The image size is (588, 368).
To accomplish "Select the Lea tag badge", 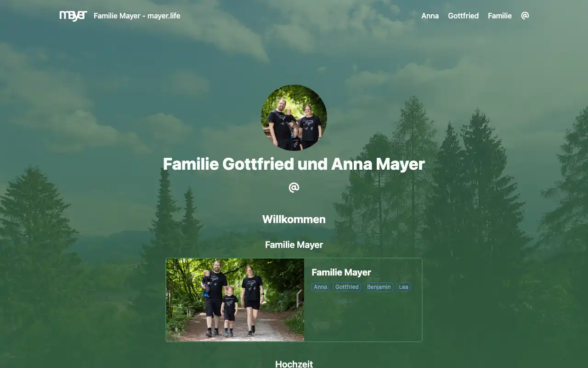I will [x=403, y=287].
